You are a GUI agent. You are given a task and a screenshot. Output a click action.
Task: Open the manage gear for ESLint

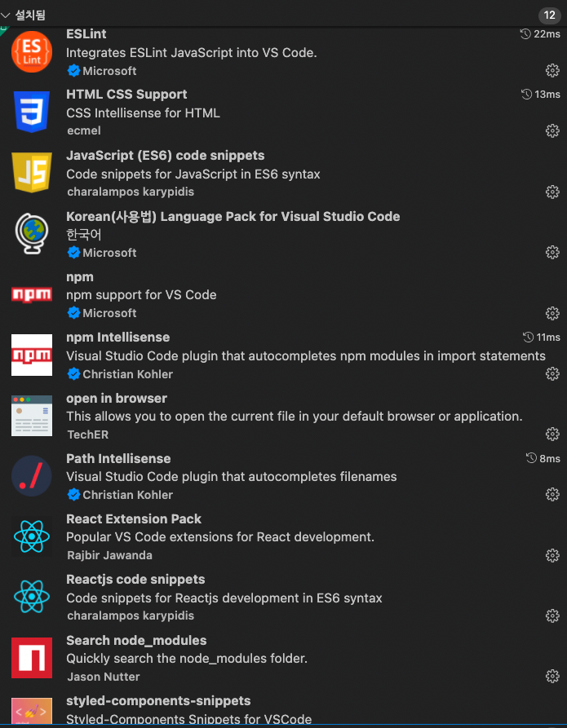tap(552, 71)
